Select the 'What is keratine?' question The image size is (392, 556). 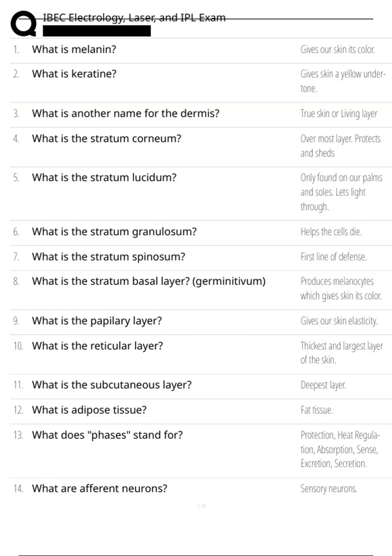(74, 74)
